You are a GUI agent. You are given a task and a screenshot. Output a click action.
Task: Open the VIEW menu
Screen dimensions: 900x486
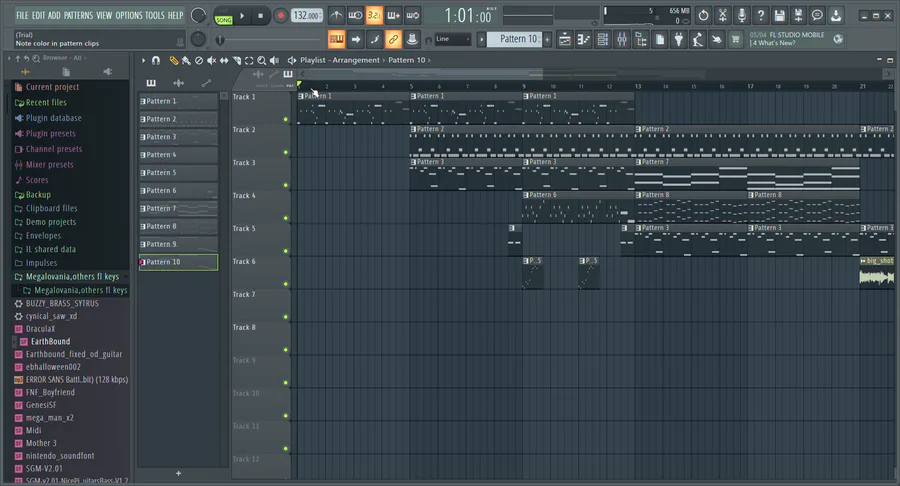[104, 15]
